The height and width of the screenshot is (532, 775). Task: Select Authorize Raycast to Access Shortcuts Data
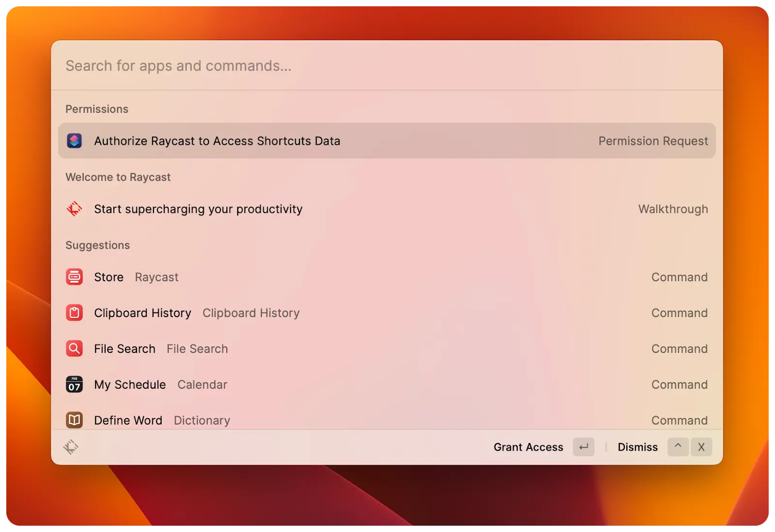pyautogui.click(x=387, y=141)
